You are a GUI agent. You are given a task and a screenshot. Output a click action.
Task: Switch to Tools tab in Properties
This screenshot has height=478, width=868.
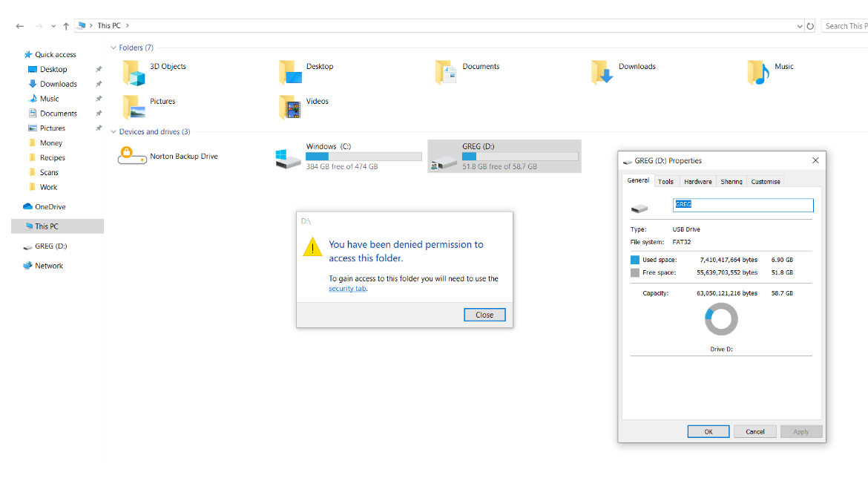666,182
